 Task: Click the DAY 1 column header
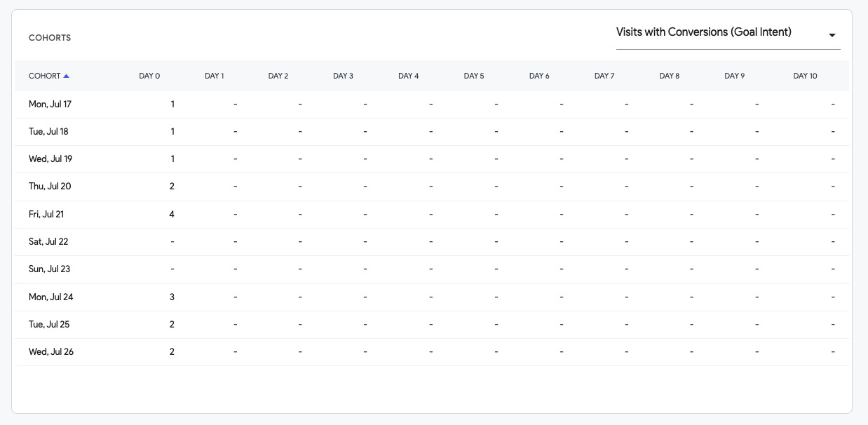point(215,76)
